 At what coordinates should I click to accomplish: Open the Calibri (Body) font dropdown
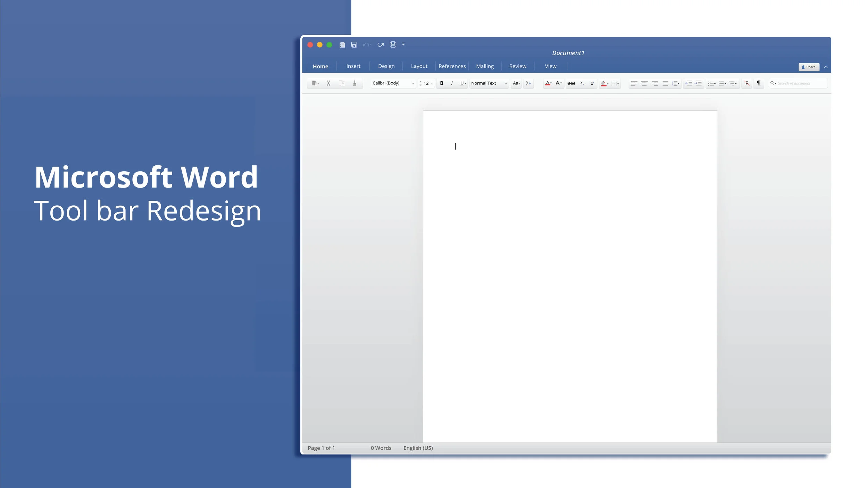(x=393, y=83)
